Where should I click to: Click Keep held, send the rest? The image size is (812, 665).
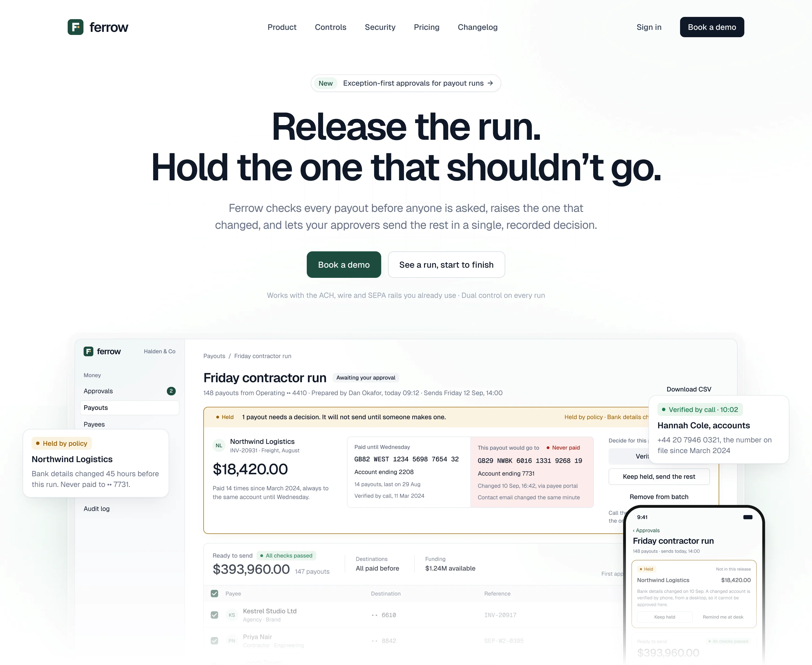[659, 476]
